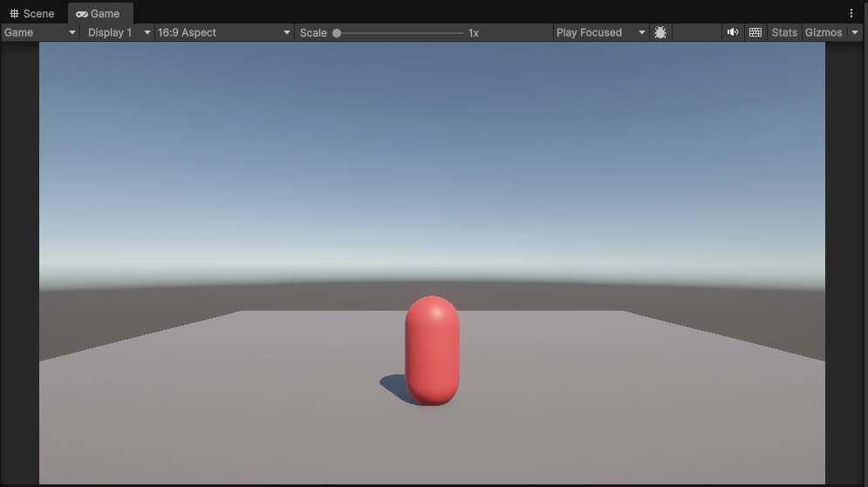Toggle the keyboard shortcuts icon
Viewport: 868px width, 487px height.
pos(755,32)
